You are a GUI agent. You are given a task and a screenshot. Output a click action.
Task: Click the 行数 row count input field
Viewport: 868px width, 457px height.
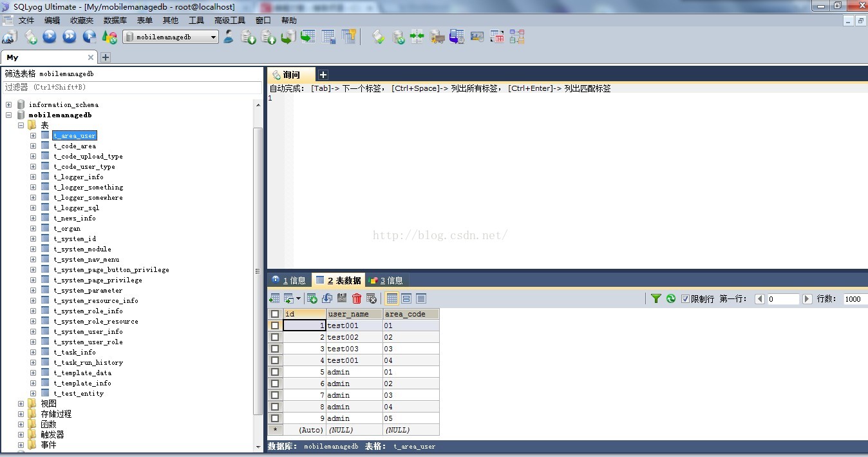[x=855, y=299]
